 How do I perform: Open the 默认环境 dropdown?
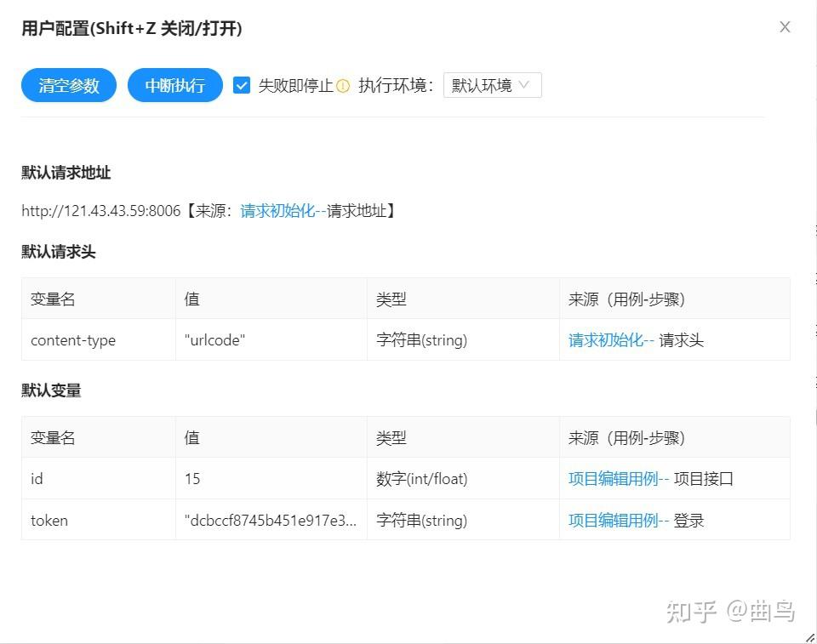coord(493,85)
